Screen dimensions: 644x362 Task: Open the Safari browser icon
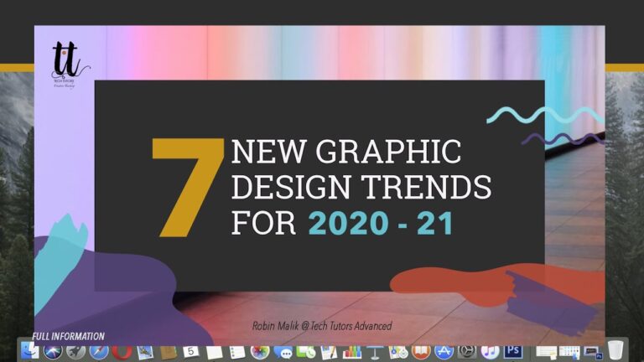click(99, 351)
